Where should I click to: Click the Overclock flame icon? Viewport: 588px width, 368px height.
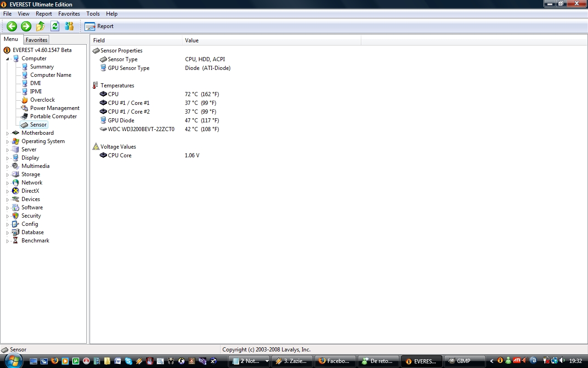coord(24,100)
